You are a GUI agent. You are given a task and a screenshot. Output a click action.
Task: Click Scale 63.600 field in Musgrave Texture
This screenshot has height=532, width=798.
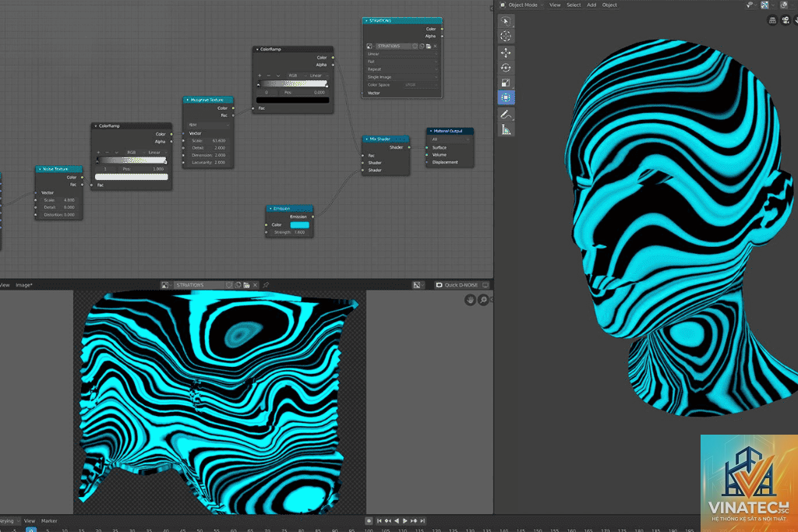pyautogui.click(x=208, y=140)
